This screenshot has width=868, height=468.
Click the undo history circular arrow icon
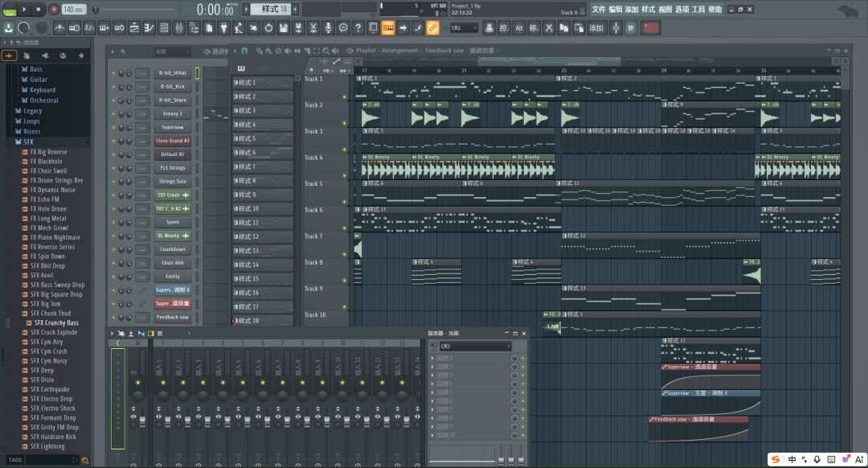[268, 27]
